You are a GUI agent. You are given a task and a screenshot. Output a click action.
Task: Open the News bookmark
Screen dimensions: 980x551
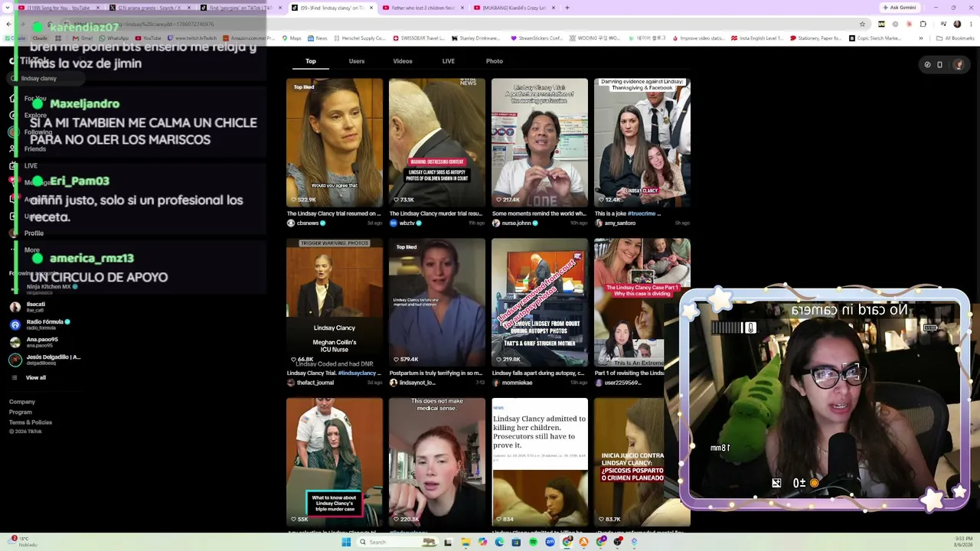pos(318,38)
